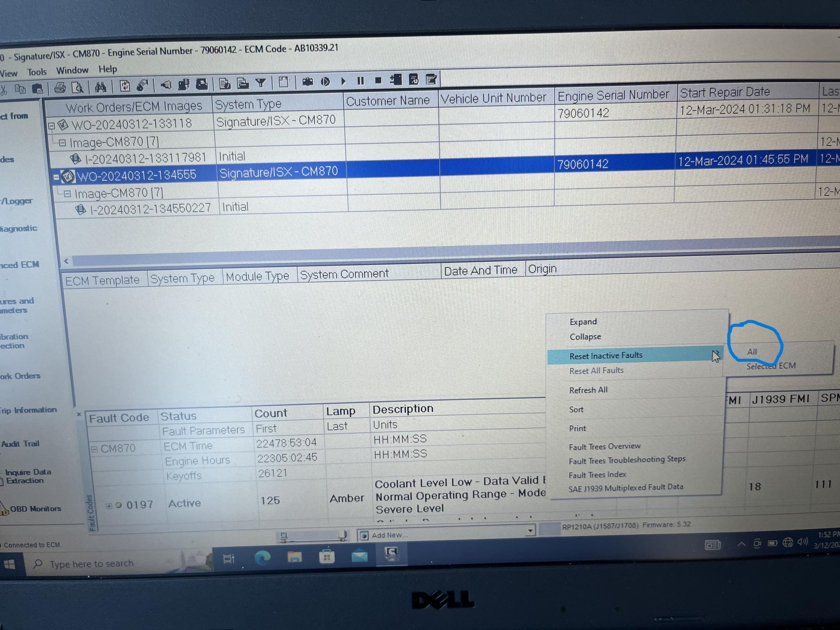Click the Refresh document toolbar icon

click(125, 86)
